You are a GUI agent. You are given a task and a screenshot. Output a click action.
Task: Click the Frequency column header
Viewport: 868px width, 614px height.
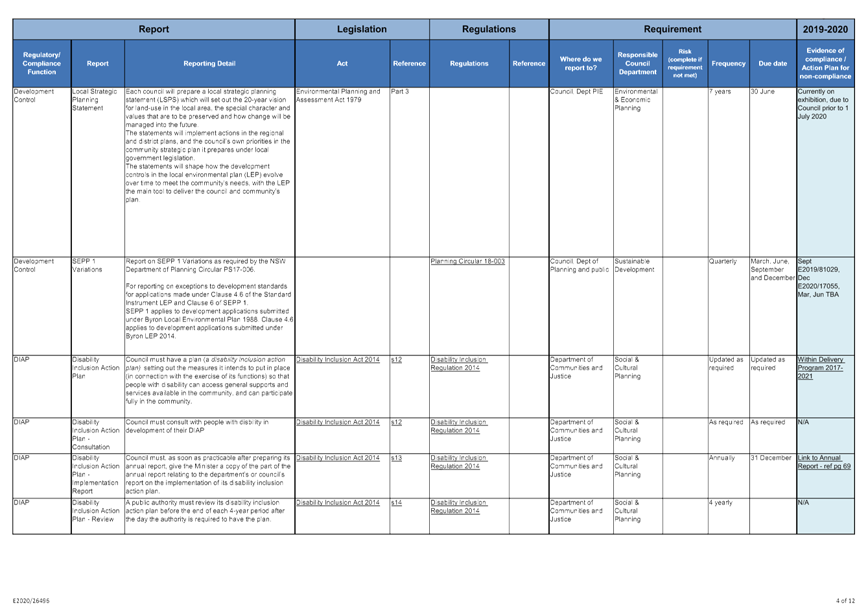(x=728, y=64)
